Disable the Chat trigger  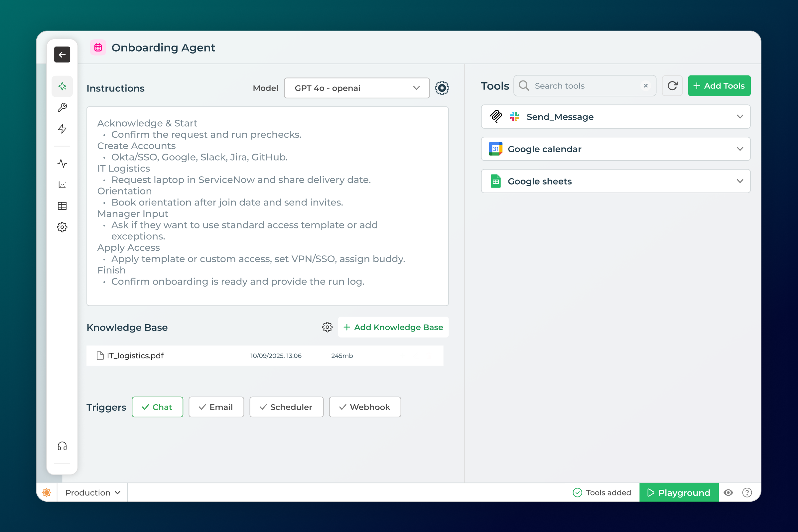coord(157,407)
